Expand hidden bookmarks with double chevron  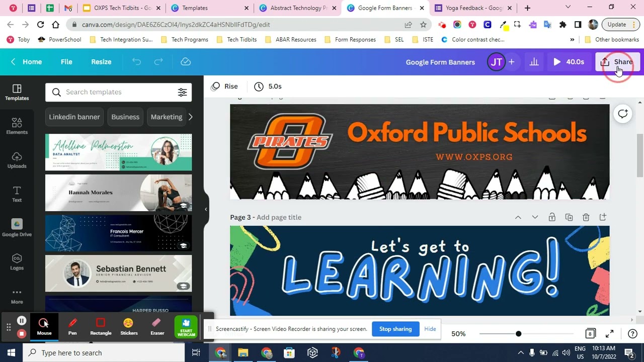(x=572, y=39)
